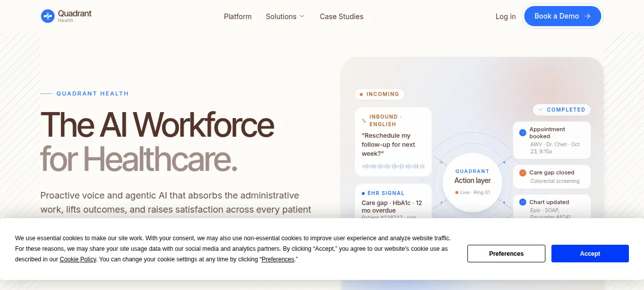The height and width of the screenshot is (290, 644).
Task: Accept cookies with the Accept button
Action: click(590, 253)
